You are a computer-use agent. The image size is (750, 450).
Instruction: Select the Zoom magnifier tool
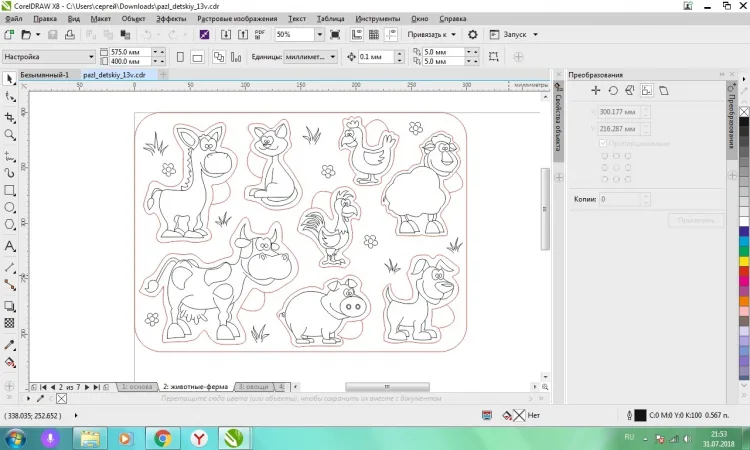pos(10,135)
